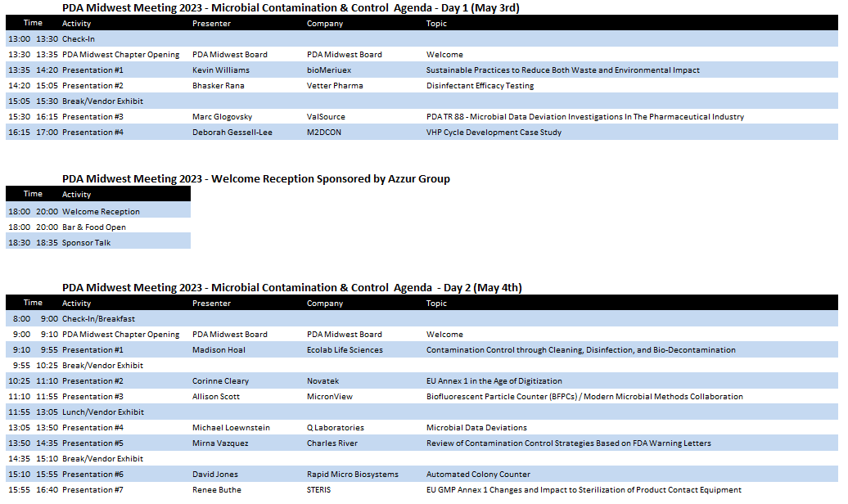Select the Welcome Reception activity cell
The width and height of the screenshot is (848, 504).
point(101,212)
